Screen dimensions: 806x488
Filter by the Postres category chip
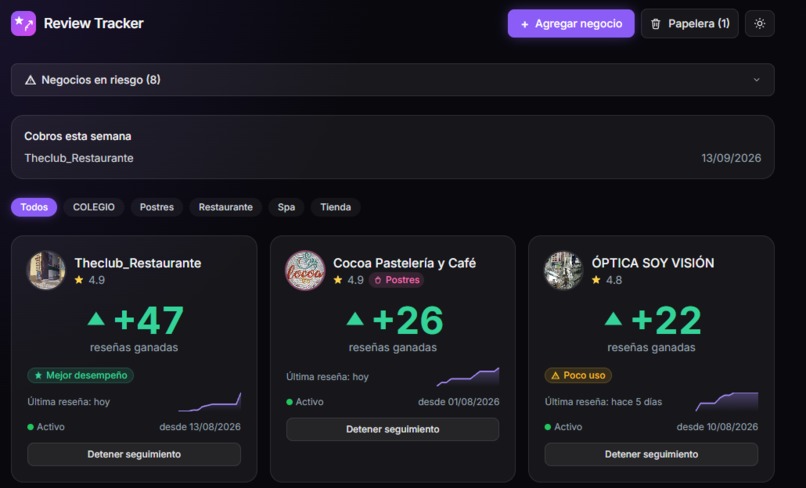157,207
